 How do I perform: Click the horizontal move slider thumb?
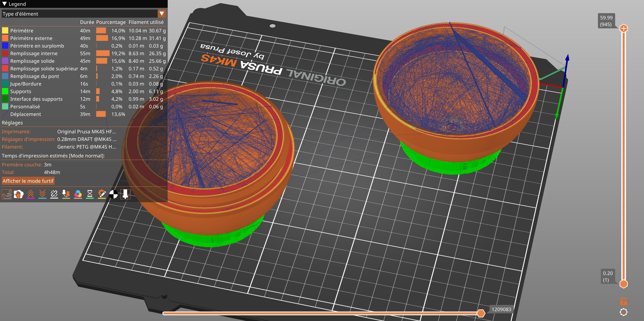(480, 313)
